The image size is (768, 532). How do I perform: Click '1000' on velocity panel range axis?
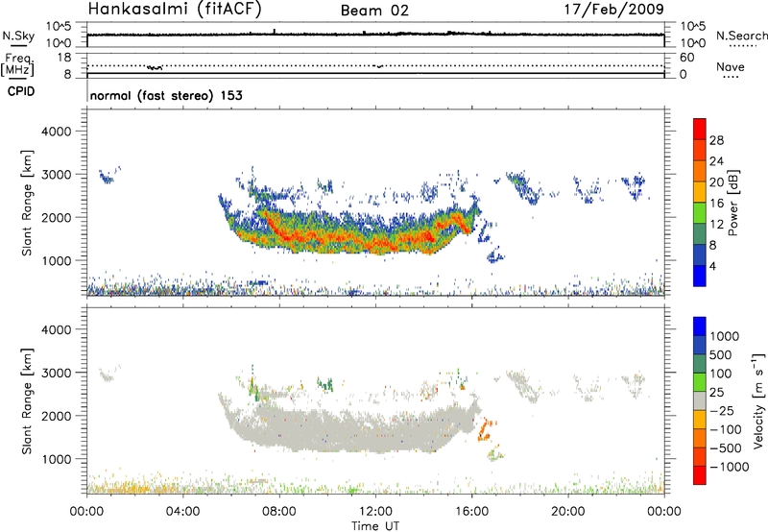click(x=57, y=459)
